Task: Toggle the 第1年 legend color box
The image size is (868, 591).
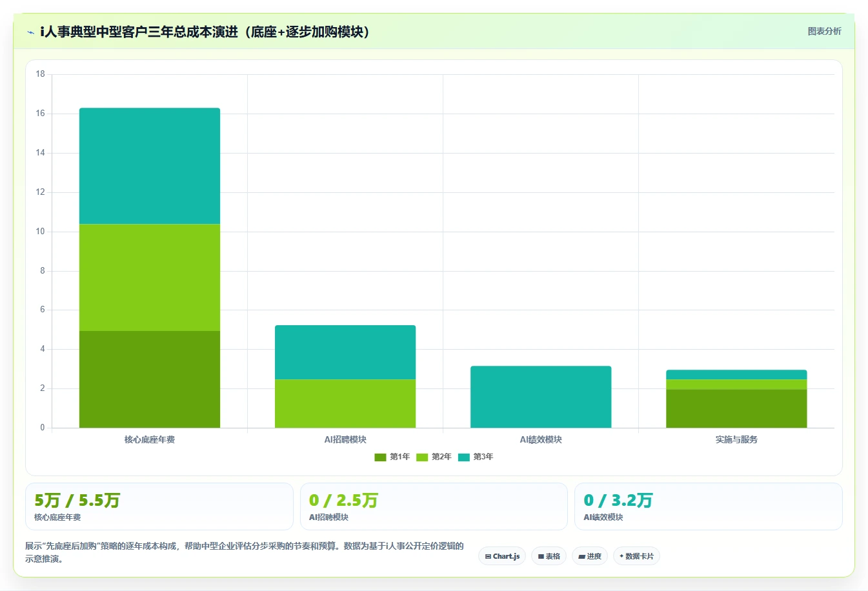Action: coord(380,457)
